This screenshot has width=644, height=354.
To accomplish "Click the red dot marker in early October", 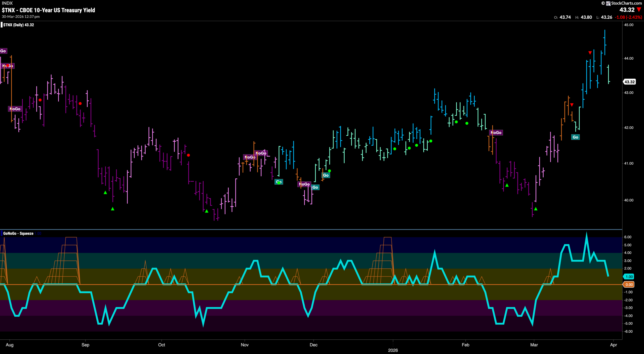I will tap(188, 155).
